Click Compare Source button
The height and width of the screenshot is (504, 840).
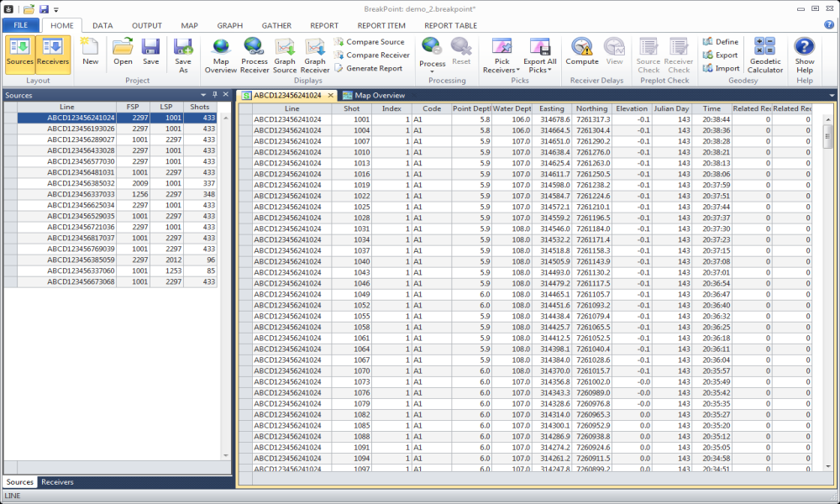coord(374,42)
